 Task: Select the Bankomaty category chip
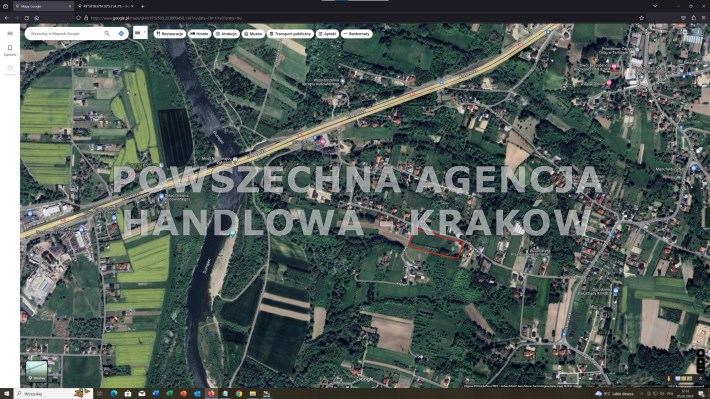[x=357, y=34]
